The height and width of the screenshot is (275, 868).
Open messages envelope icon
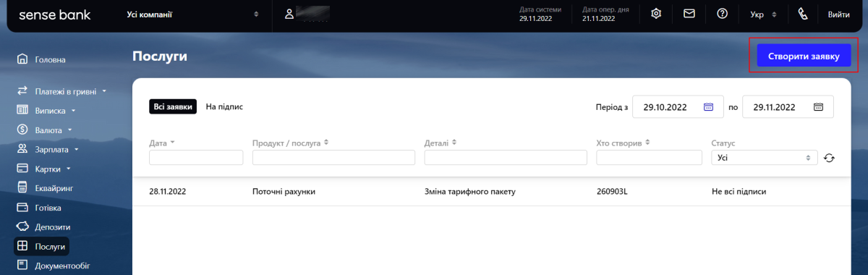click(x=689, y=14)
